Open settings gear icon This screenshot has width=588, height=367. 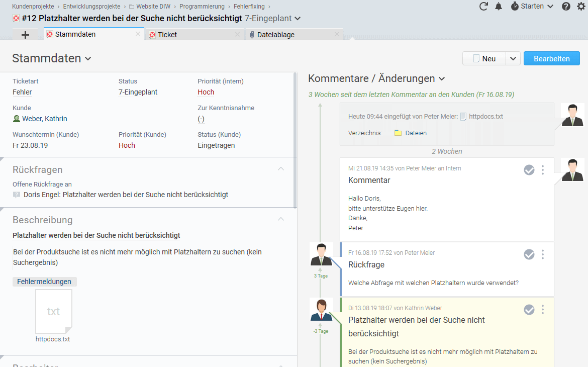point(581,7)
